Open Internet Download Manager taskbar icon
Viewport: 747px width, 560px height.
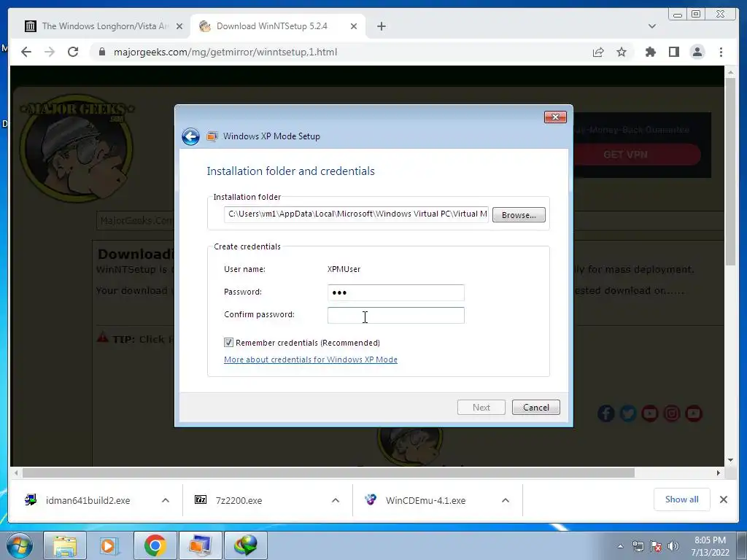tap(246, 545)
